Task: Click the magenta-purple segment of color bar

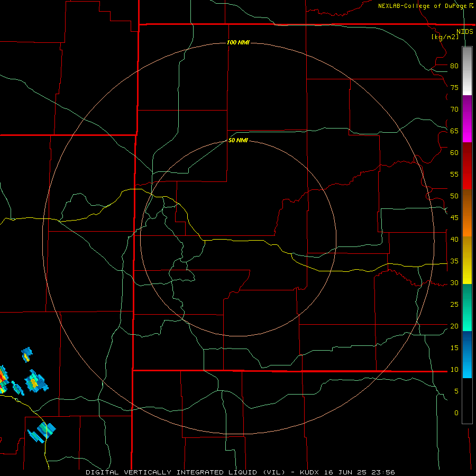Action: (x=467, y=118)
